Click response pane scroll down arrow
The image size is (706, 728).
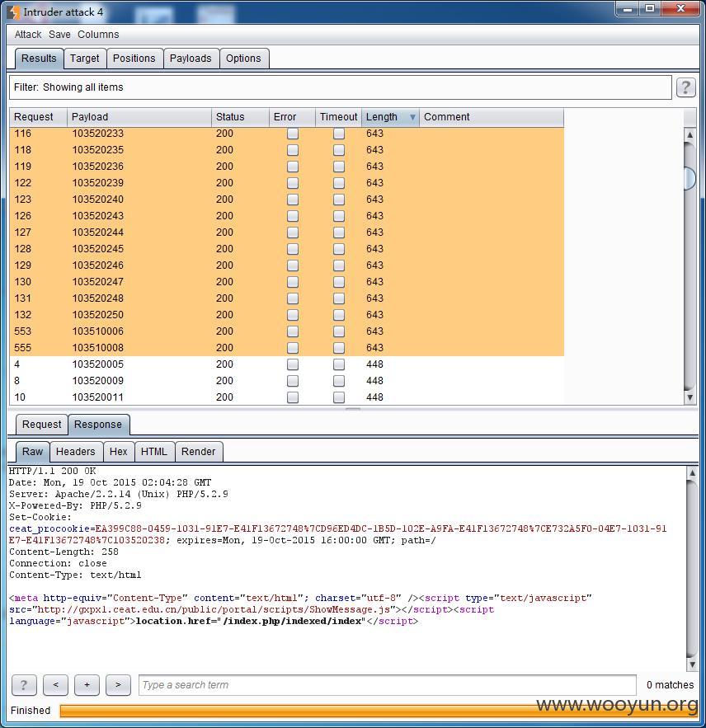[692, 665]
